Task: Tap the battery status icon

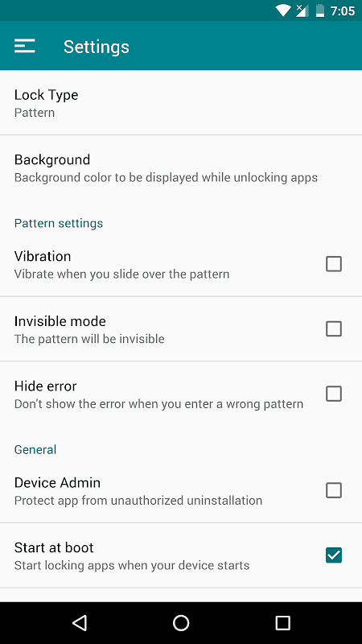Action: tap(319, 10)
